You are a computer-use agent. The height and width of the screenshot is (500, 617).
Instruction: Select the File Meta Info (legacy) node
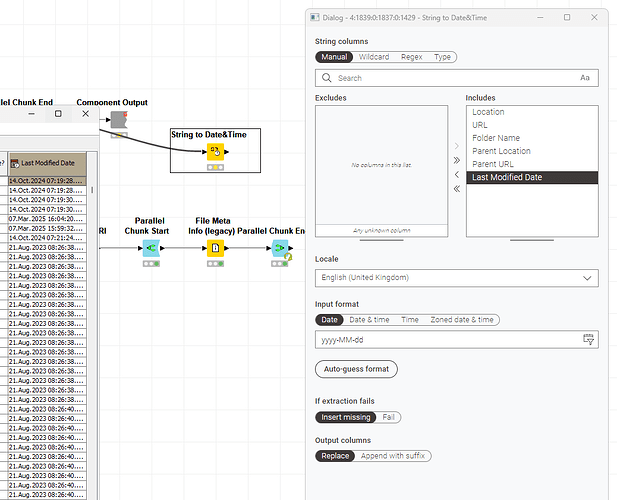[215, 248]
